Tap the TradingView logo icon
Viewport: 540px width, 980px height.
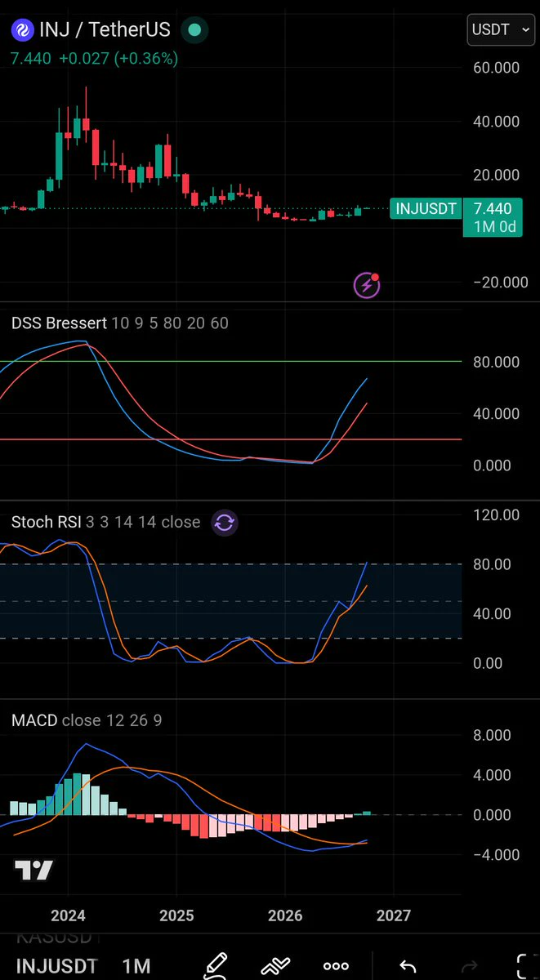click(x=34, y=871)
